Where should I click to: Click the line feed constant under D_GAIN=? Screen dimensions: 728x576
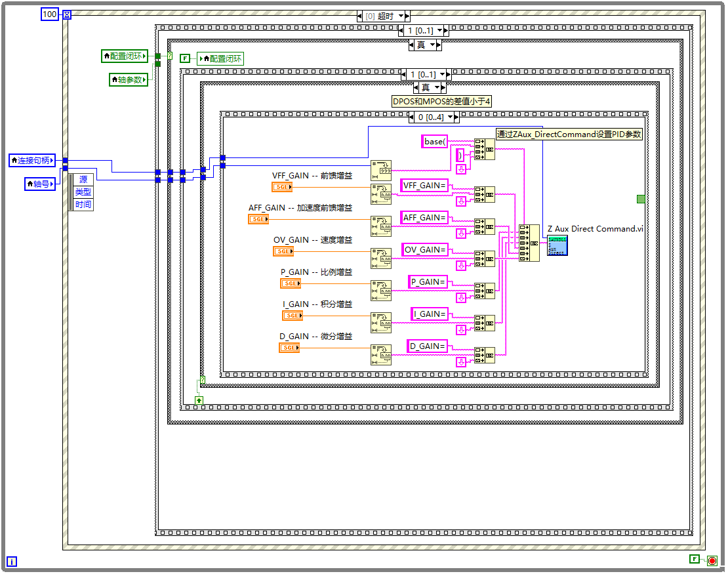tap(461, 362)
